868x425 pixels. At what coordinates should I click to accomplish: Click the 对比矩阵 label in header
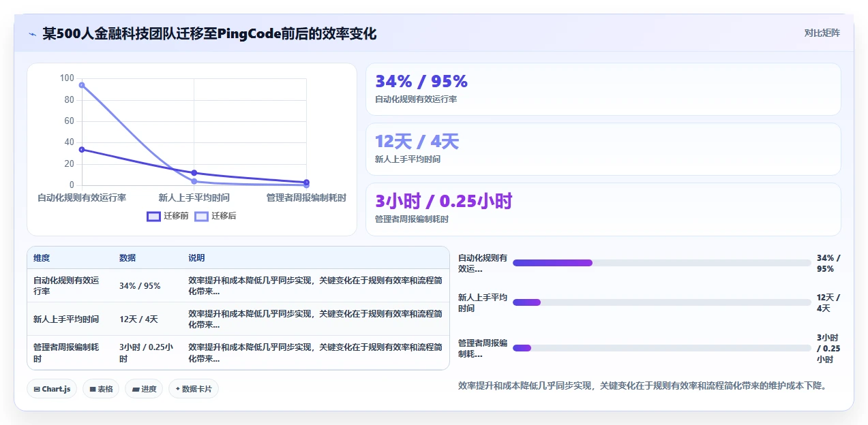[x=822, y=33]
